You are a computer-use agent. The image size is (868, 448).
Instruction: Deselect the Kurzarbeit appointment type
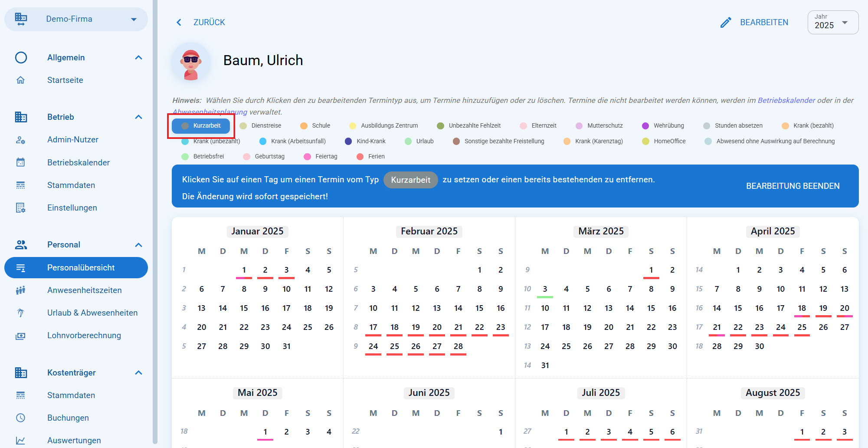pos(201,126)
